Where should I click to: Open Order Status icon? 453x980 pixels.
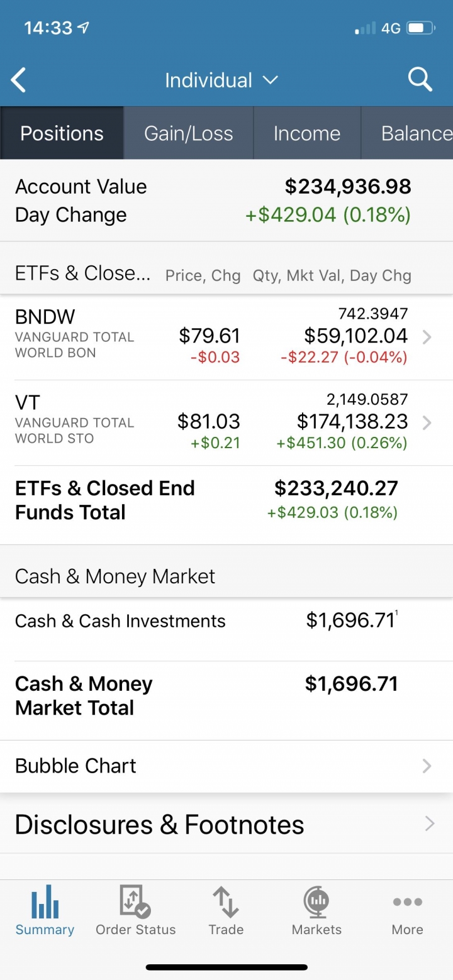[x=135, y=901]
